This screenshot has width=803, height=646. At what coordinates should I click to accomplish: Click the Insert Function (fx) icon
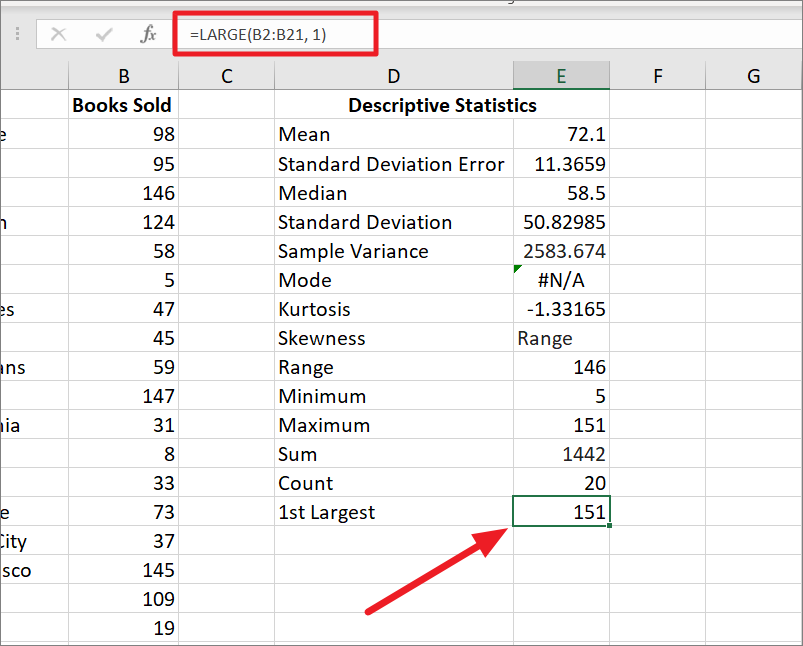147,33
